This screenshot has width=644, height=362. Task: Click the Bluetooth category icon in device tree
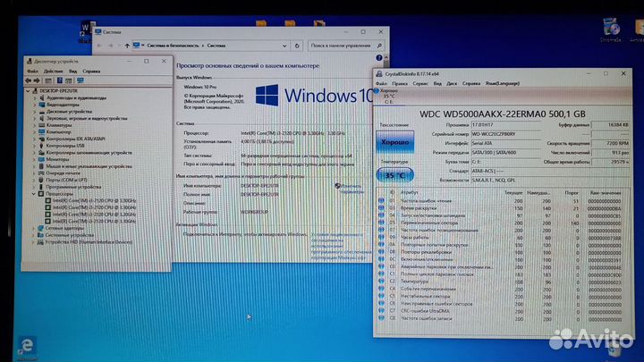click(42, 97)
